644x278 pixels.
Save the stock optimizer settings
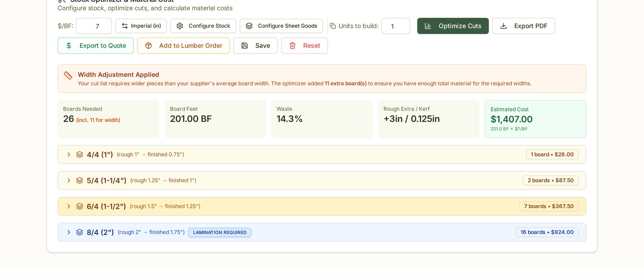[256, 45]
